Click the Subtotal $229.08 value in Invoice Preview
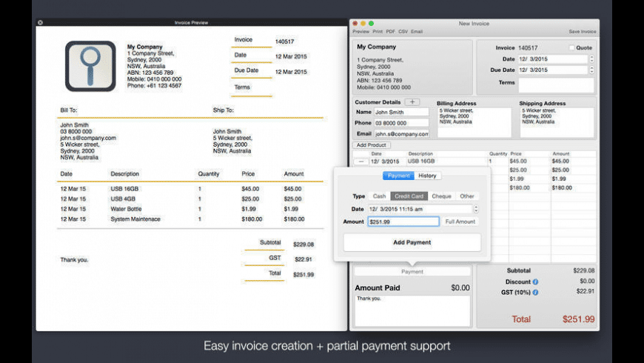Image resolution: width=644 pixels, height=363 pixels. pyautogui.click(x=303, y=244)
